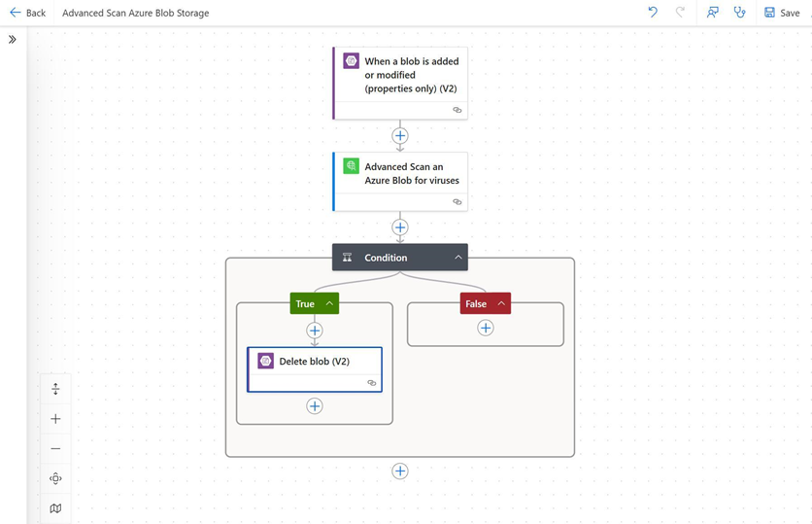
Task: Add action at top of True branch
Action: pos(315,331)
